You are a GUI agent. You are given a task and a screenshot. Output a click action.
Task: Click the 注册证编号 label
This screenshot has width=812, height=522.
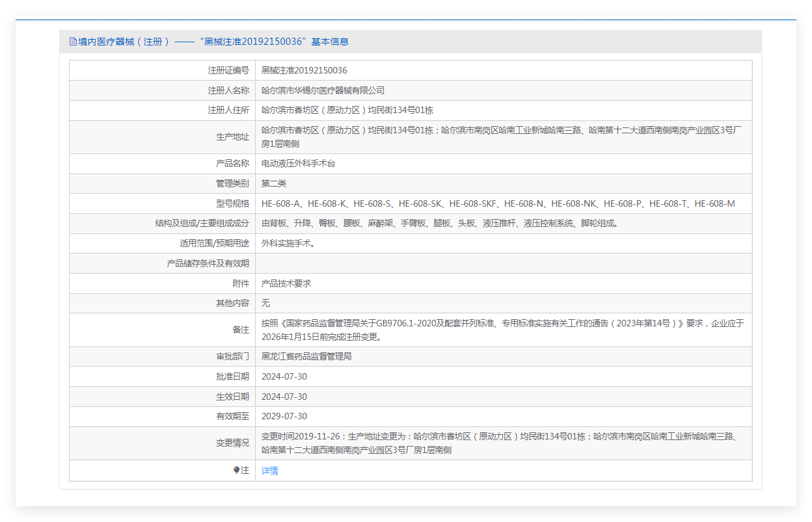[228, 70]
